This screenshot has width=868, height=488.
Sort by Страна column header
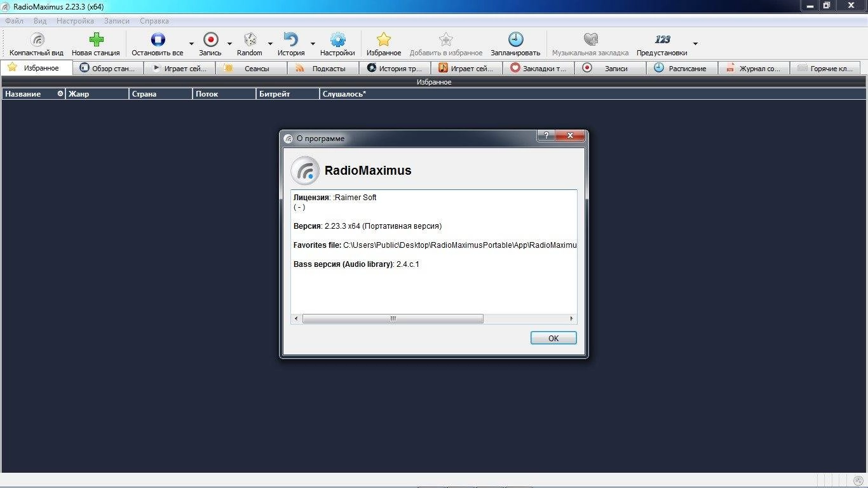coord(161,93)
